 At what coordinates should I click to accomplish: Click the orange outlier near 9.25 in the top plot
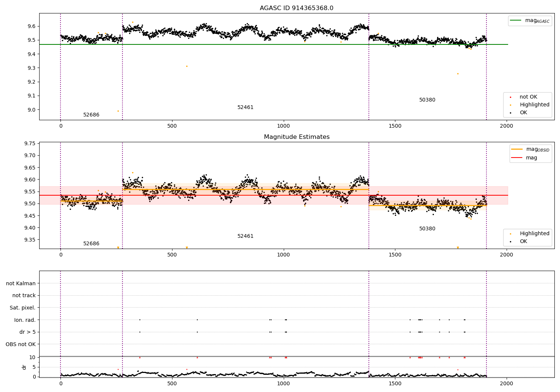click(x=458, y=74)
